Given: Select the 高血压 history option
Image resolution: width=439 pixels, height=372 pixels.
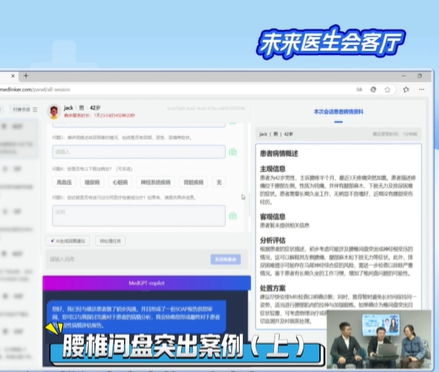Looking at the screenshot, I should [64, 182].
